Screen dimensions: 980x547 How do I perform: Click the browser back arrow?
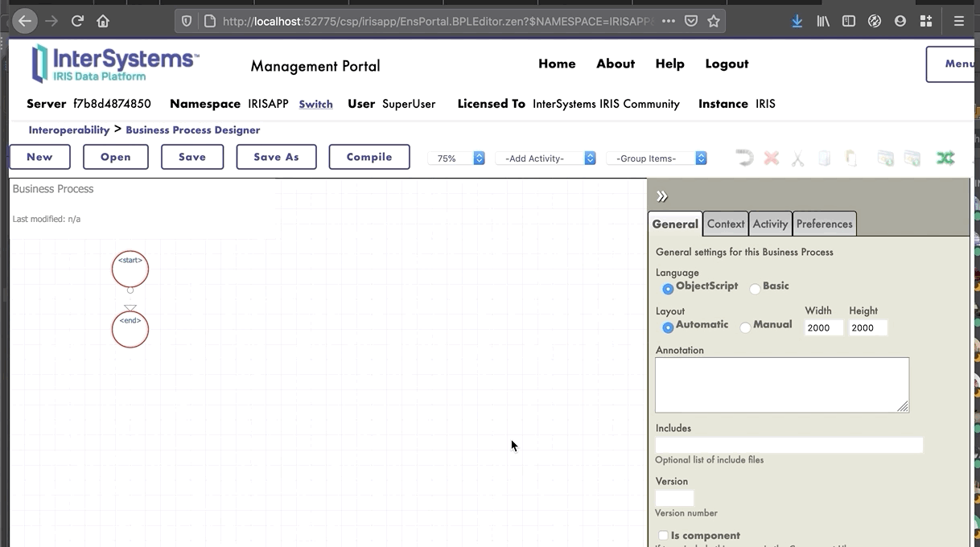coord(26,22)
